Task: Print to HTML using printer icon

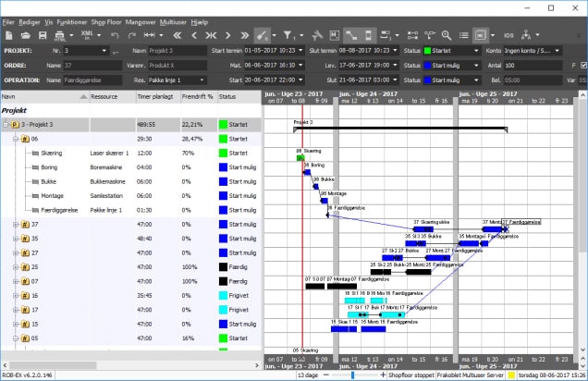Action: pos(59,36)
